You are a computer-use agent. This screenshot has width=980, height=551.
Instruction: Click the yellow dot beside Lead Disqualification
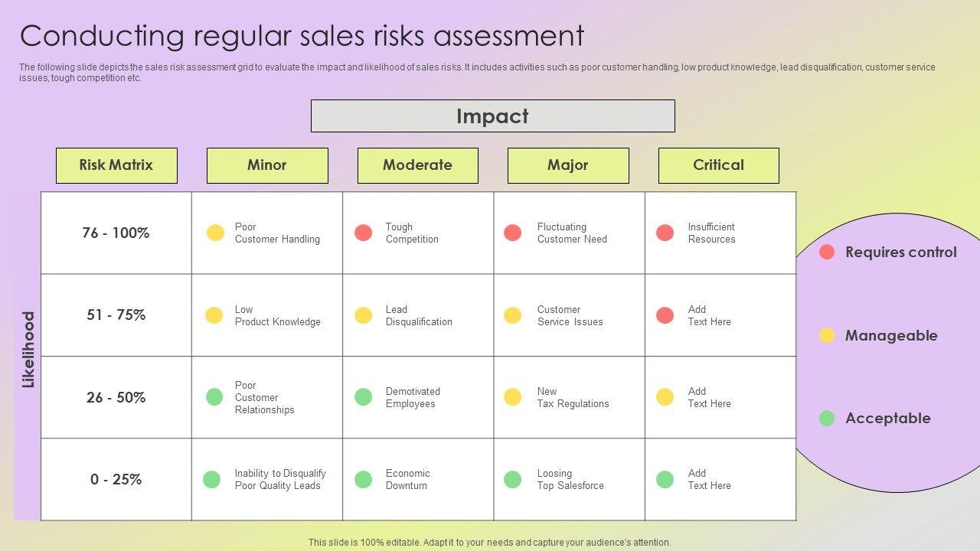point(364,315)
